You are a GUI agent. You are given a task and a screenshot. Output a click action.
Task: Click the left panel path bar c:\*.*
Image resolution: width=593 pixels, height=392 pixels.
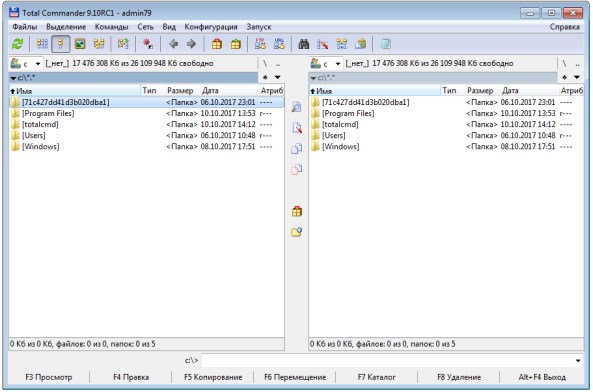point(134,78)
